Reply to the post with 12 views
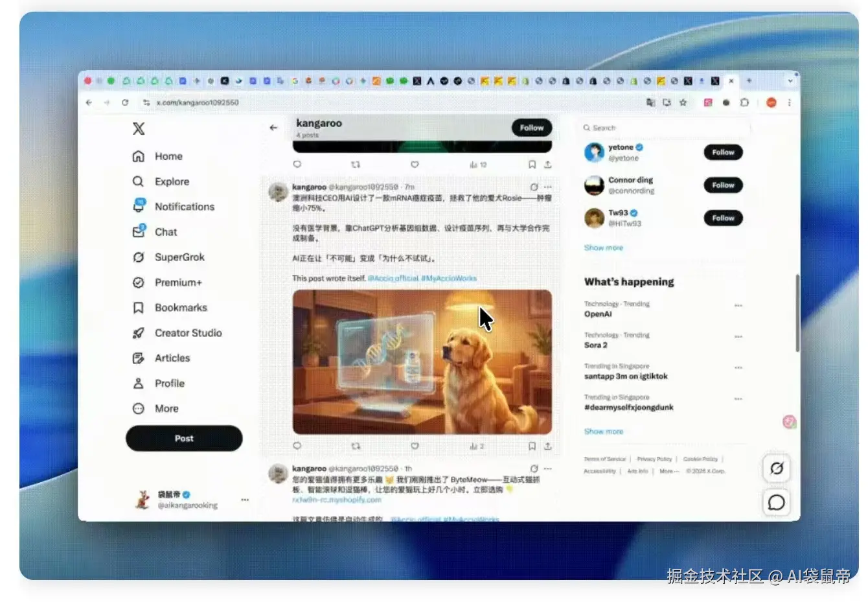The height and width of the screenshot is (602, 868). (x=297, y=165)
